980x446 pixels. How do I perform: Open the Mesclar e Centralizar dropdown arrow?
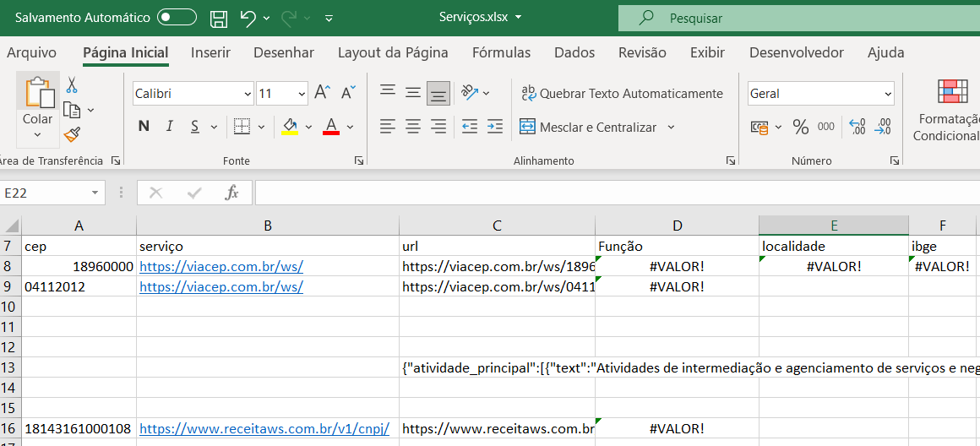click(x=672, y=127)
